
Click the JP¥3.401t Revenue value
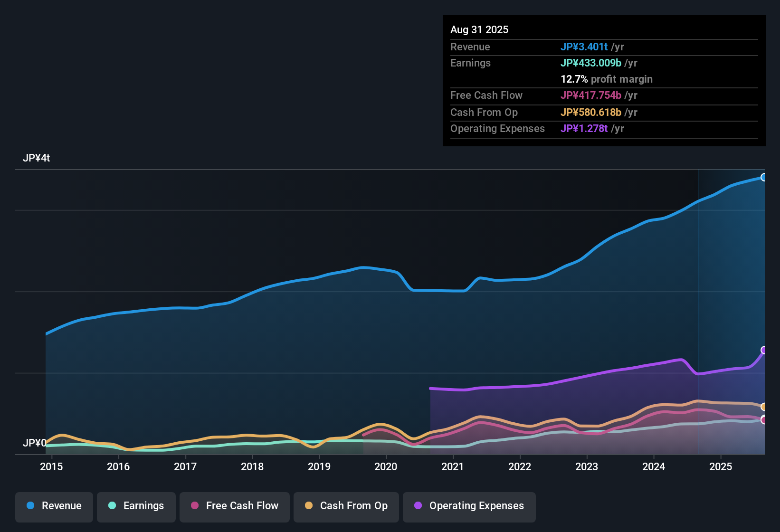(584, 47)
